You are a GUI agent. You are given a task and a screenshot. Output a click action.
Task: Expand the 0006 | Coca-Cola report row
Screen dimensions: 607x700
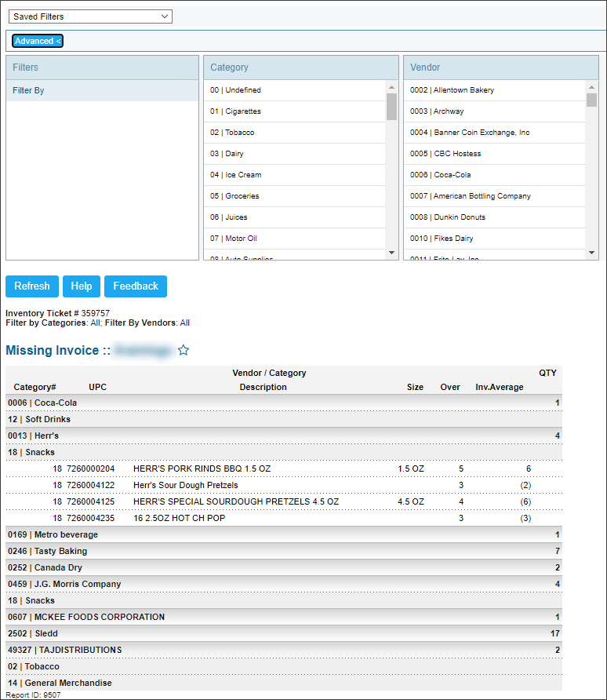click(x=284, y=403)
